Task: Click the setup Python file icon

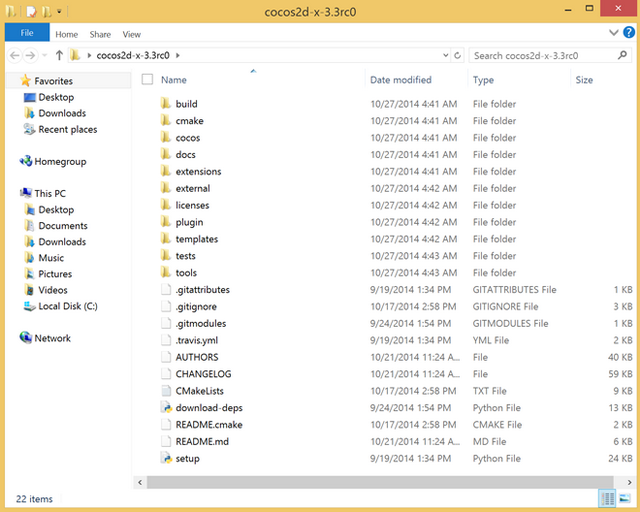Action: pyautogui.click(x=166, y=458)
